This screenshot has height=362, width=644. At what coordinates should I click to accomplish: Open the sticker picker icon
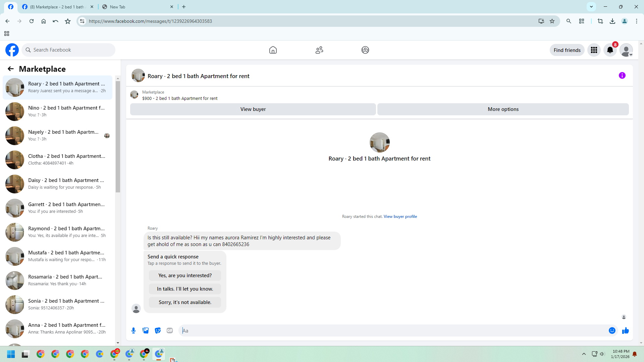pos(158,330)
